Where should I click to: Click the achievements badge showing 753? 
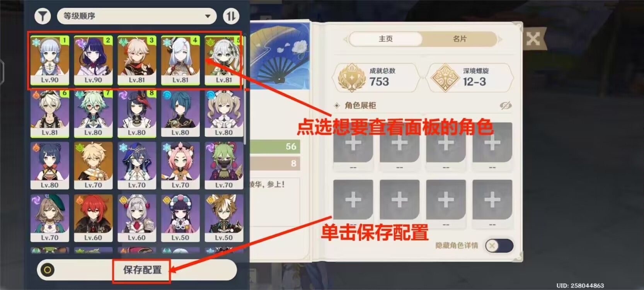(377, 77)
